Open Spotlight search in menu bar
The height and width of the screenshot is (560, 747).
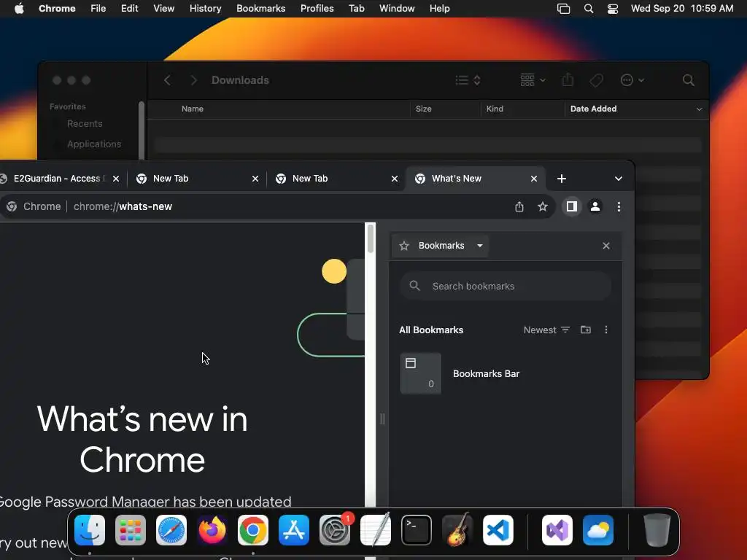tap(589, 9)
